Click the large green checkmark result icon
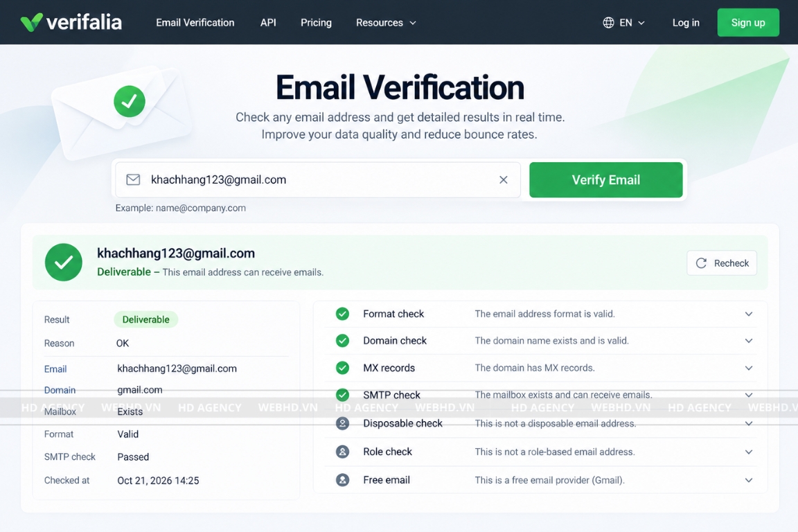 pos(64,262)
